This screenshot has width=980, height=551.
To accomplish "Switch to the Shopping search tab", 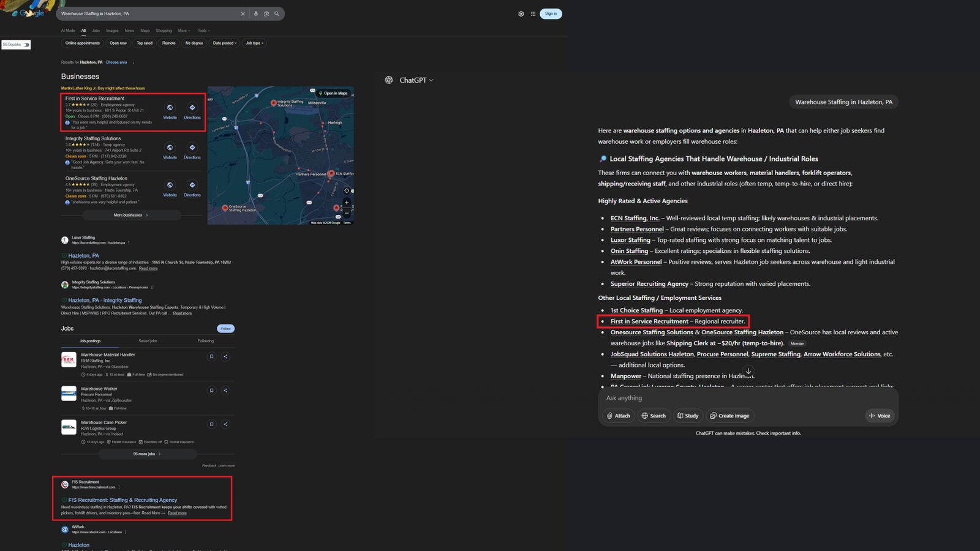I will [164, 31].
